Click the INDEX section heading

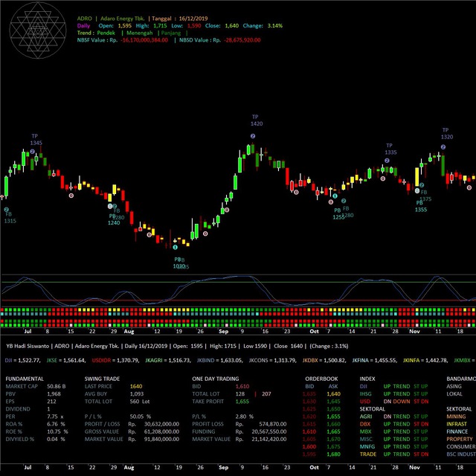click(x=367, y=379)
